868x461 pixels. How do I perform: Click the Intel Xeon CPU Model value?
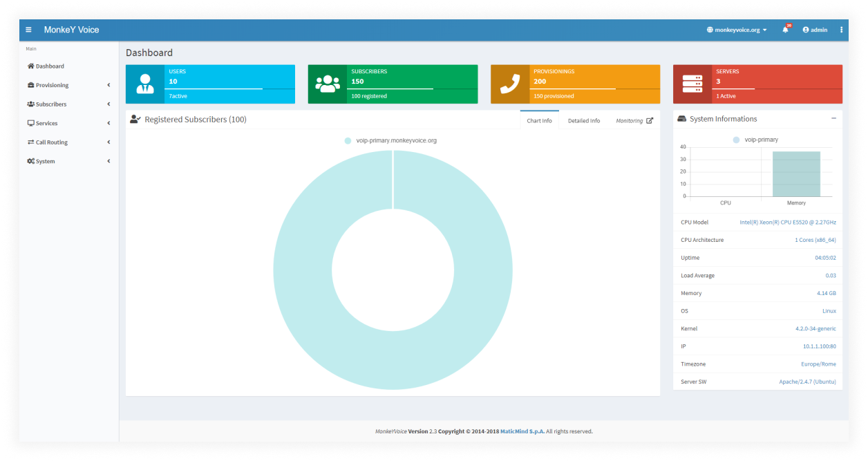pos(788,223)
